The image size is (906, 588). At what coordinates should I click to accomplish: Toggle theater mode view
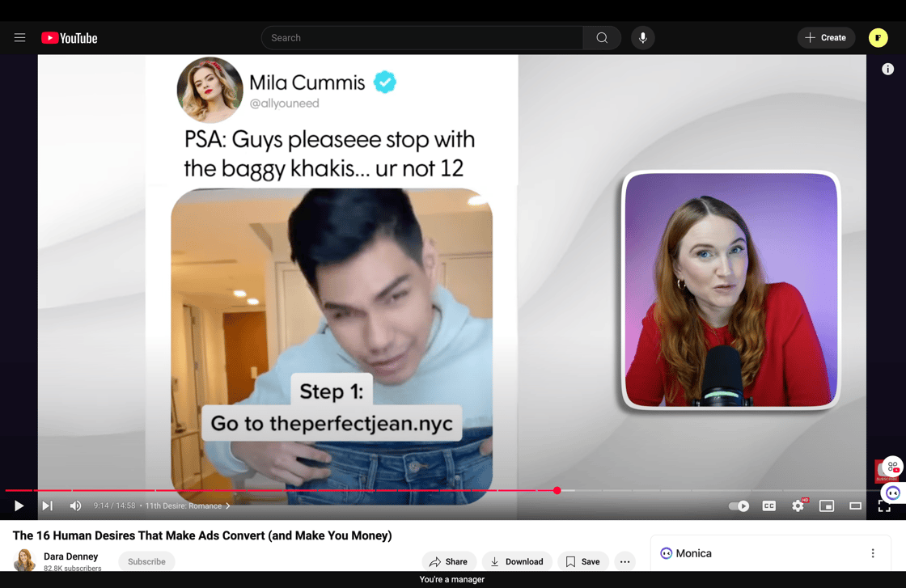pos(855,506)
